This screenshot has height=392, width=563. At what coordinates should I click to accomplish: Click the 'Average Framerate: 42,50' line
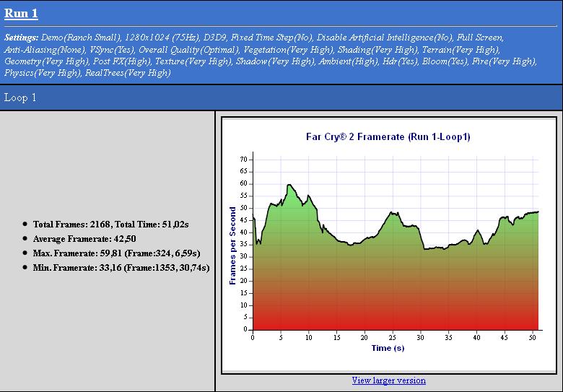tap(84, 239)
